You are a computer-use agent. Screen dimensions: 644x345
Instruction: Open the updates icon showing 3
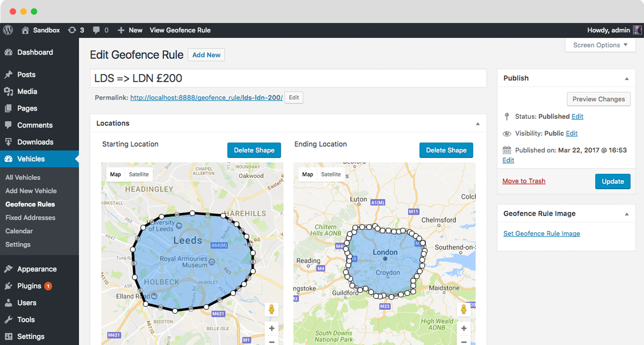click(76, 30)
